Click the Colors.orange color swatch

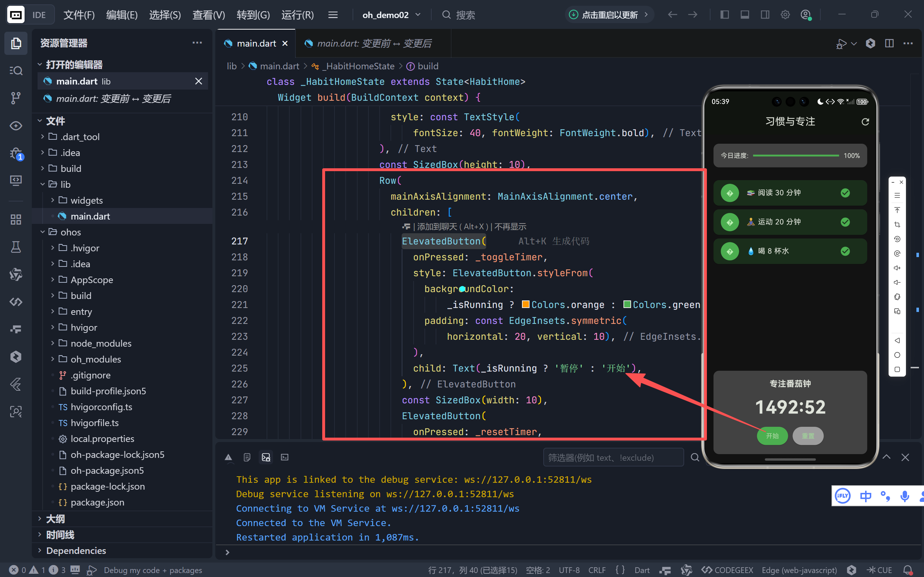(526, 304)
